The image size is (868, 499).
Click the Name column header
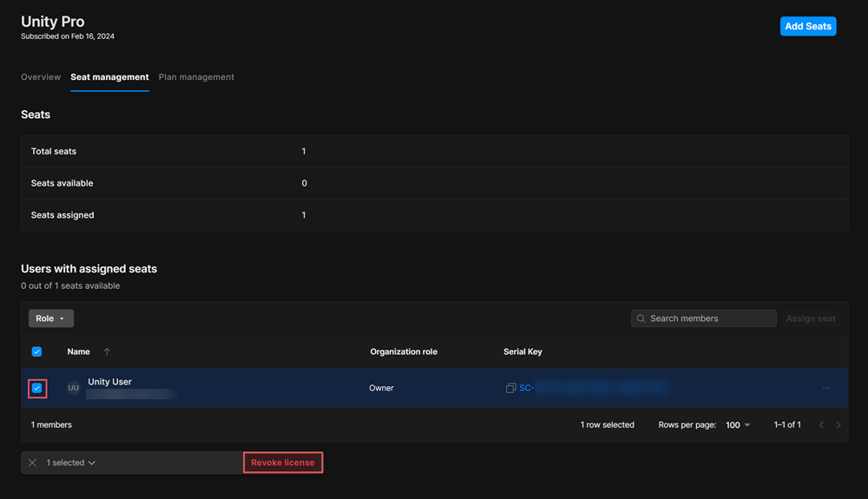pos(79,351)
